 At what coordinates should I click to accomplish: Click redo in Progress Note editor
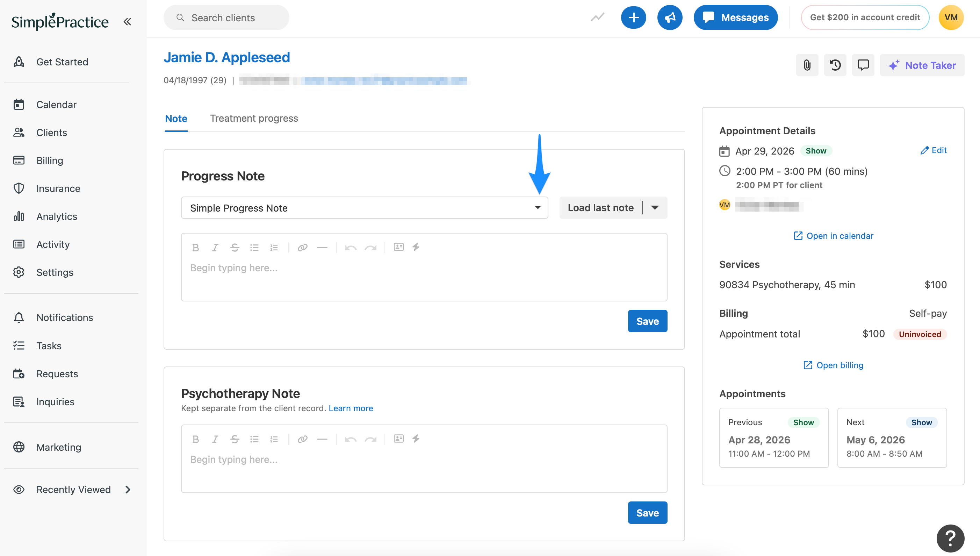(x=370, y=248)
